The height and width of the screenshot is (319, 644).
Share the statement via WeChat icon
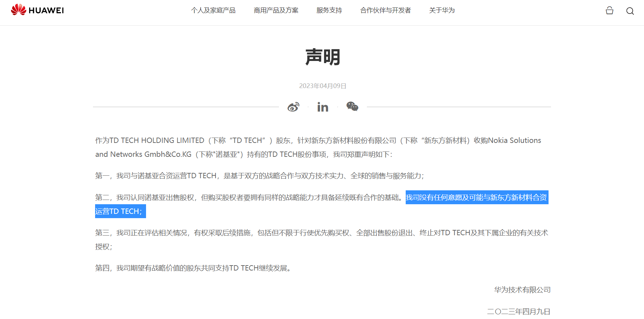(x=352, y=106)
